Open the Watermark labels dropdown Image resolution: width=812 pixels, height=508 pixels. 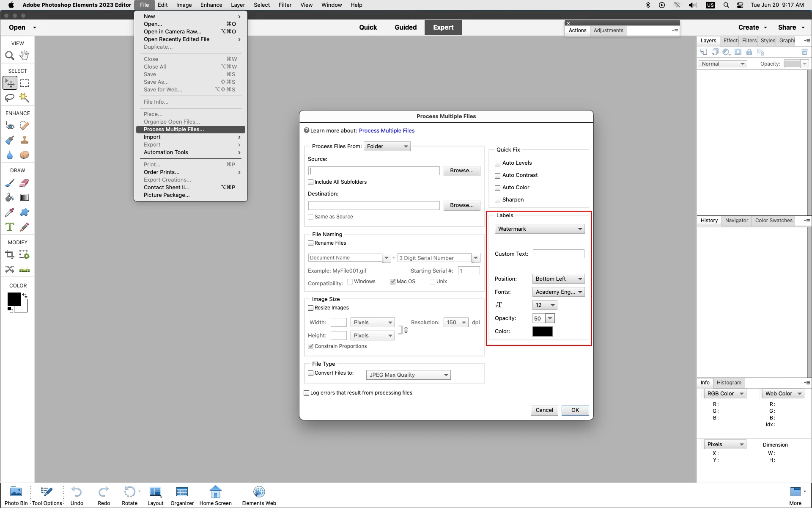[x=540, y=229]
